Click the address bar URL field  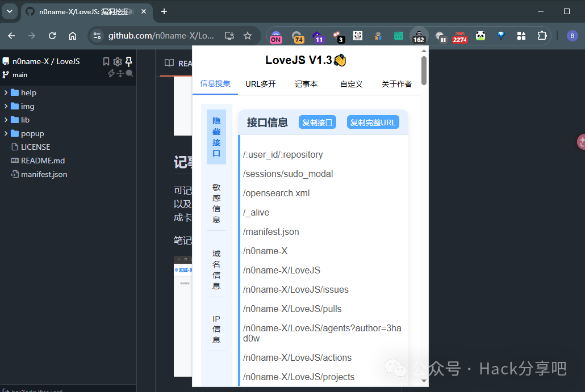pos(161,36)
